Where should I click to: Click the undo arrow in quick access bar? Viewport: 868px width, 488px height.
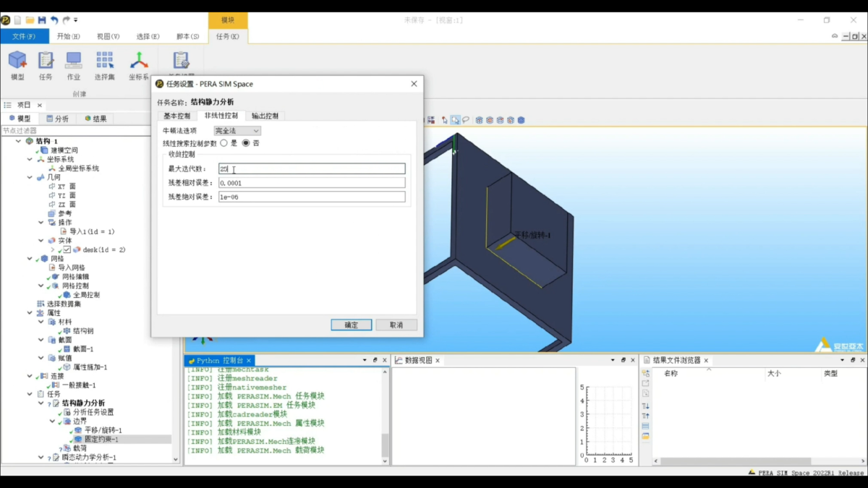click(x=54, y=20)
